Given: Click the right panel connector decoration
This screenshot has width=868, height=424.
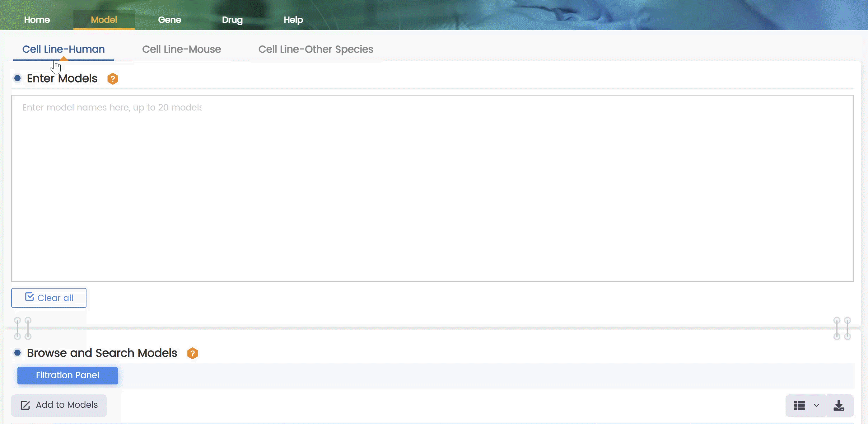Looking at the screenshot, I should [x=842, y=328].
